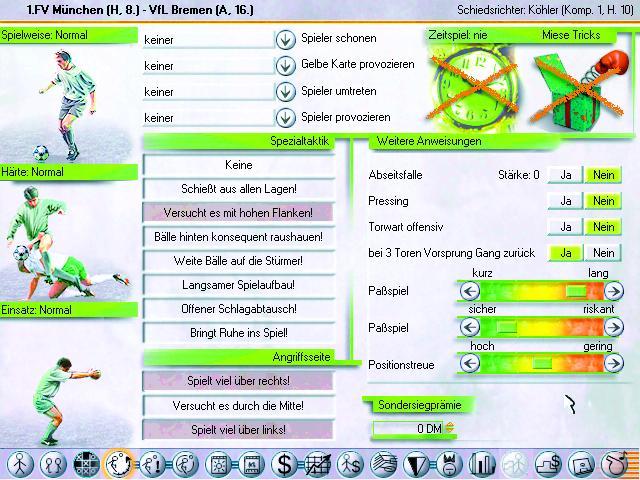Image resolution: width=640 pixels, height=480 pixels.
Task: Click the Spielweise kicking player picture
Action: 69,104
